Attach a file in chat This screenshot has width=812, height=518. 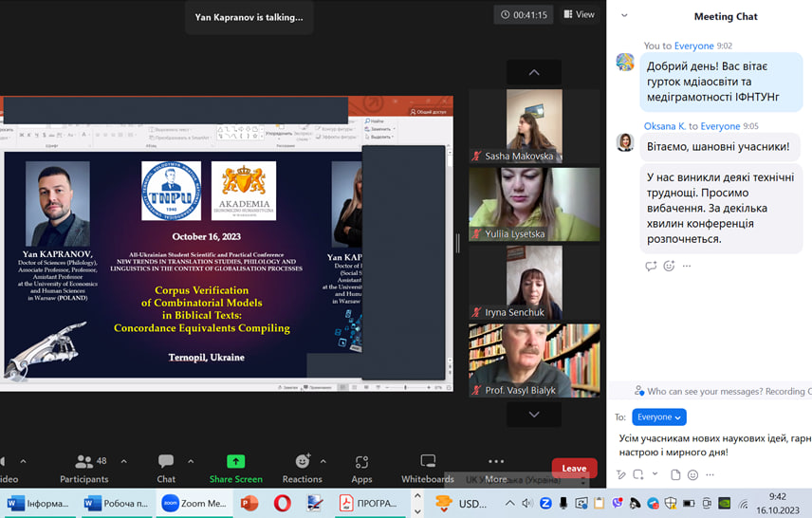tap(675, 474)
